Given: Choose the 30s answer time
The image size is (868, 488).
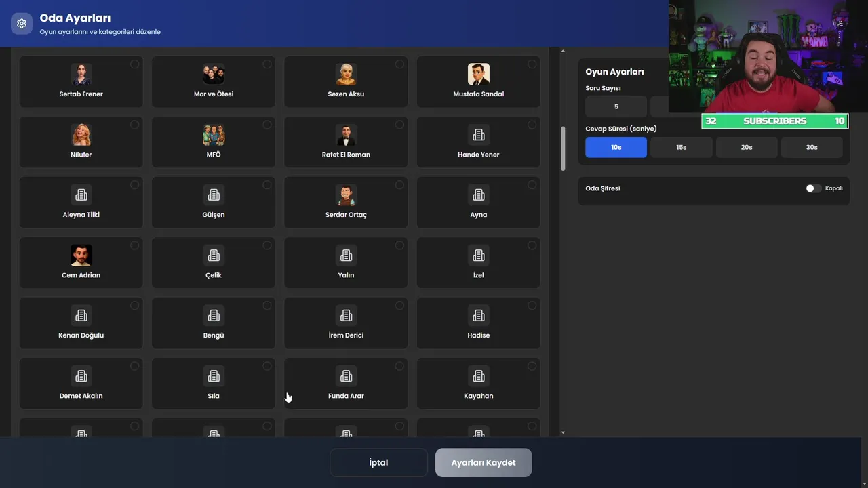Looking at the screenshot, I should tap(812, 147).
